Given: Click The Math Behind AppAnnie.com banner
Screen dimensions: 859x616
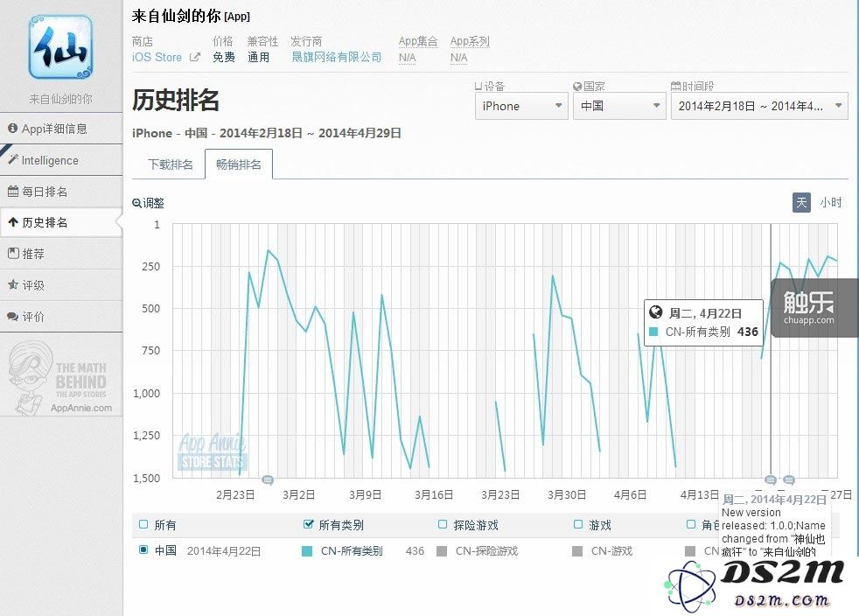Looking at the screenshot, I should pos(61,377).
